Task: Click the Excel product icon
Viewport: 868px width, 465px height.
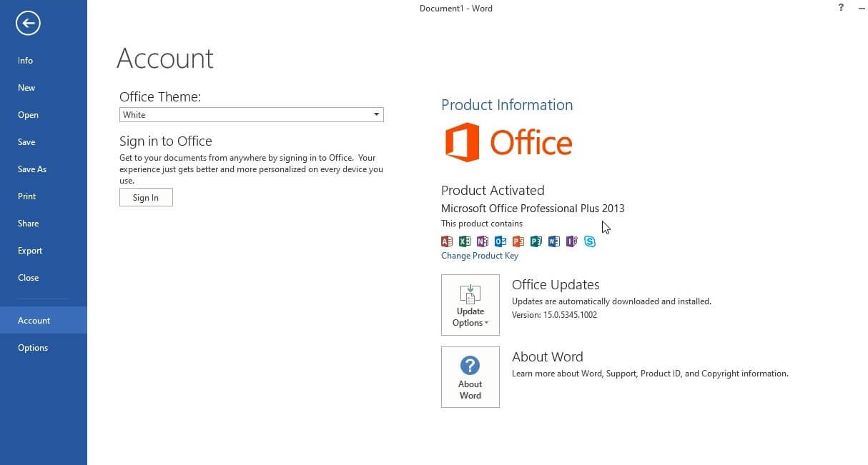Action: pyautogui.click(x=465, y=241)
